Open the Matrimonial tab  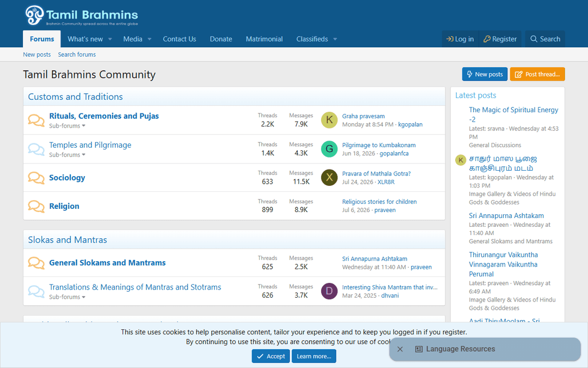click(265, 39)
